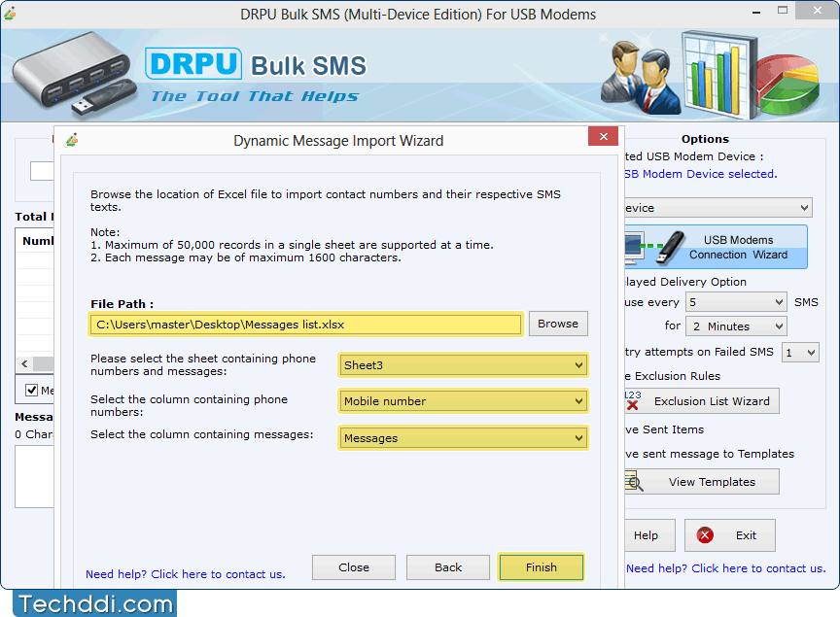Click the 'File Path :' label
Screen dimensions: 840x617
point(122,304)
